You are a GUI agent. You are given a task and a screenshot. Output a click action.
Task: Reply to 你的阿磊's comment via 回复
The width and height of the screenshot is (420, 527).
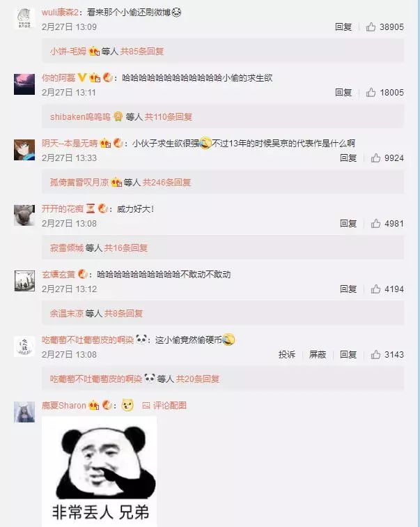pyautogui.click(x=343, y=93)
